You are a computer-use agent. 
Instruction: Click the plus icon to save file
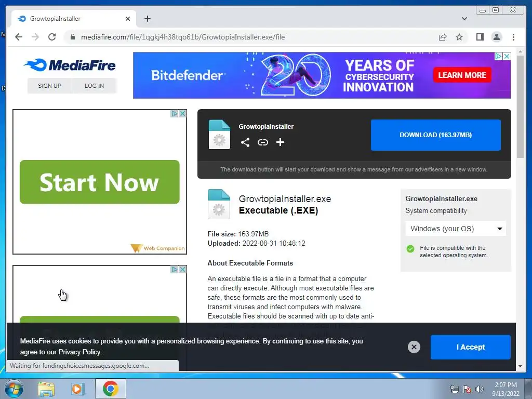[280, 142]
